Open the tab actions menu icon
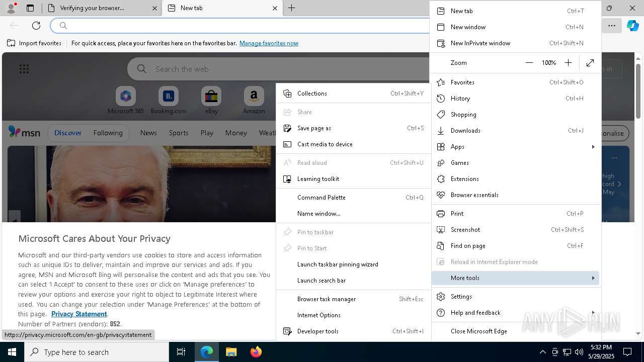The height and width of the screenshot is (362, 644). (30, 8)
